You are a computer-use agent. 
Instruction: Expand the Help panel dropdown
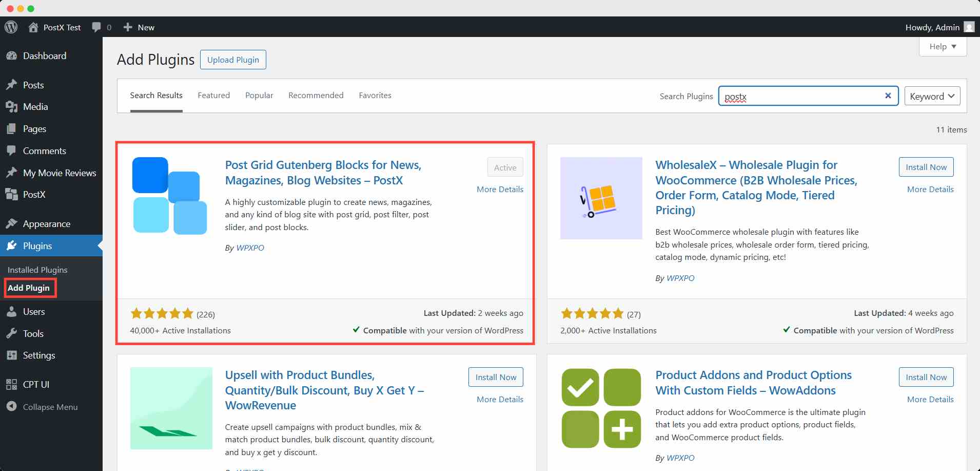(943, 47)
